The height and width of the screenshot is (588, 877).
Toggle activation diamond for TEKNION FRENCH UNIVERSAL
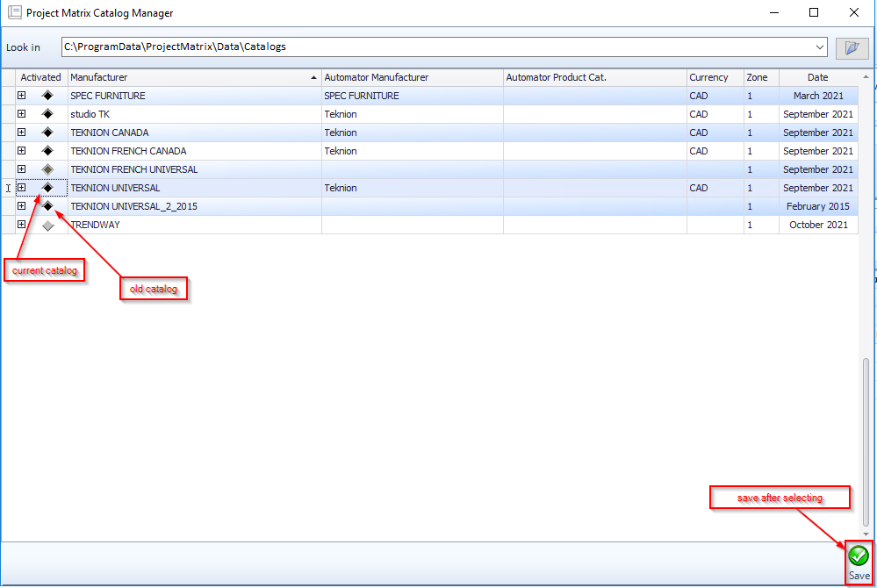48,169
